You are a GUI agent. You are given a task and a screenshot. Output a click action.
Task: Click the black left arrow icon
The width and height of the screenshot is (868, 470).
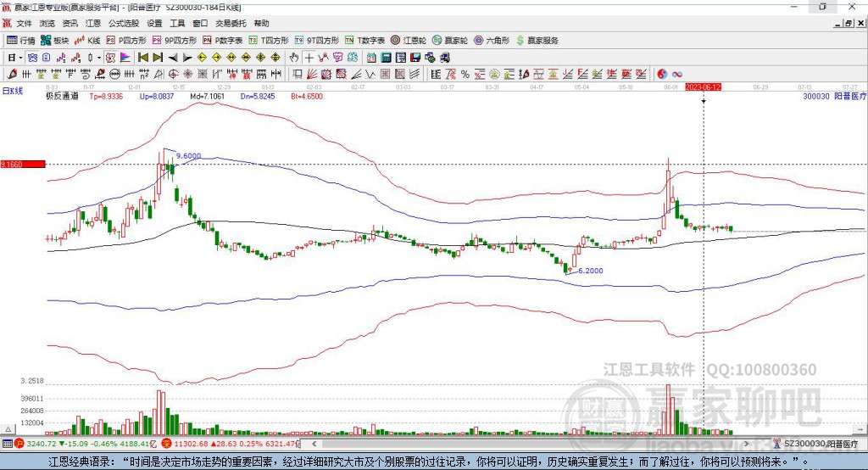coord(173,58)
